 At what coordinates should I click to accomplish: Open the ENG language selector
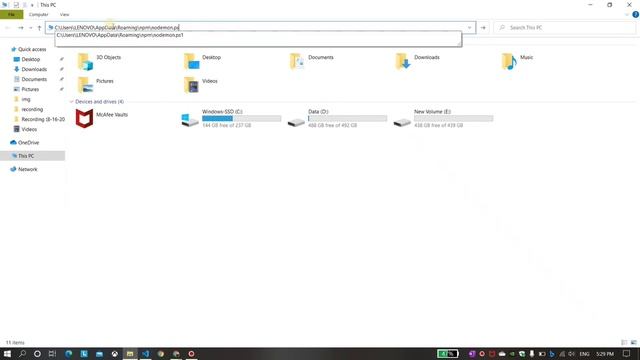584,354
